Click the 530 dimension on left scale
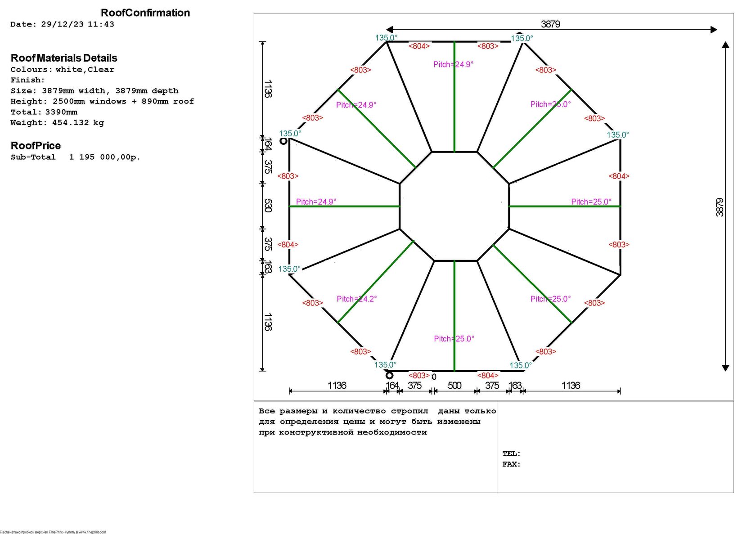The height and width of the screenshot is (534, 756). tap(268, 206)
